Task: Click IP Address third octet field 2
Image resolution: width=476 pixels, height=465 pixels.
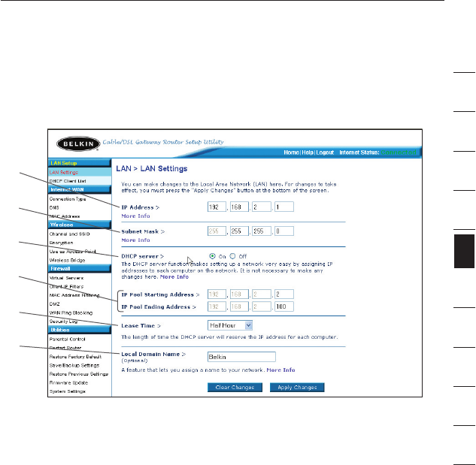Action: pyautogui.click(x=262, y=207)
